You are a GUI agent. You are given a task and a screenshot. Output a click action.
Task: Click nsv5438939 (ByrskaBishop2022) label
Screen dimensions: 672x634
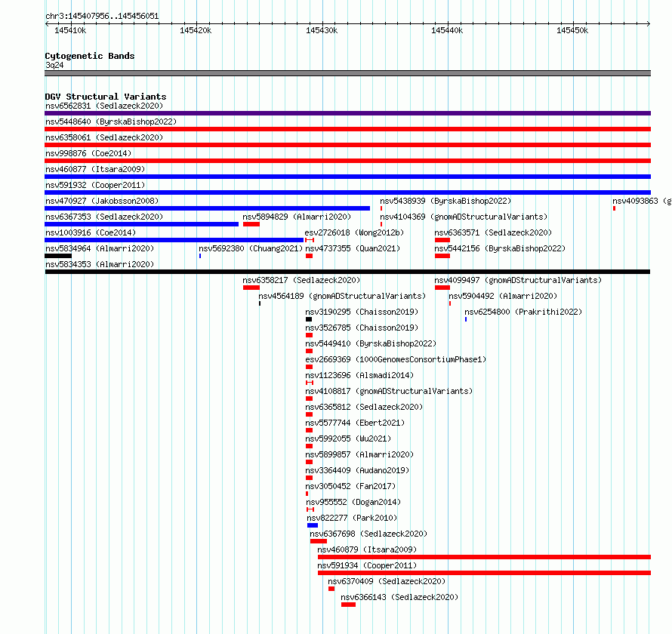[x=445, y=201]
